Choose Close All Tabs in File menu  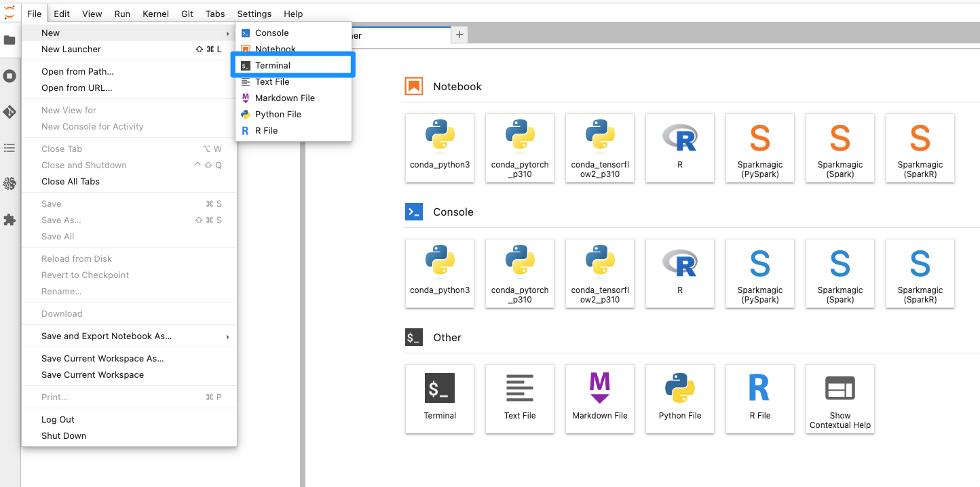click(x=129, y=181)
